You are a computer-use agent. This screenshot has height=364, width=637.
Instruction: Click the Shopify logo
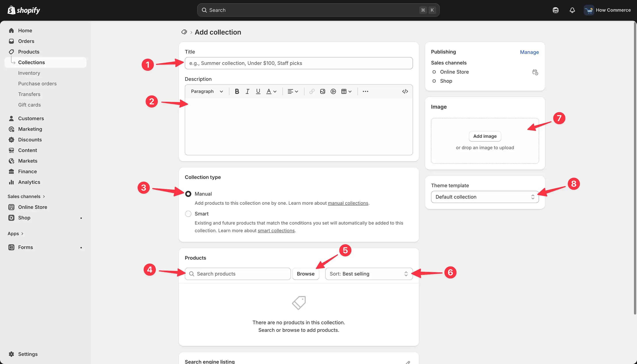24,10
